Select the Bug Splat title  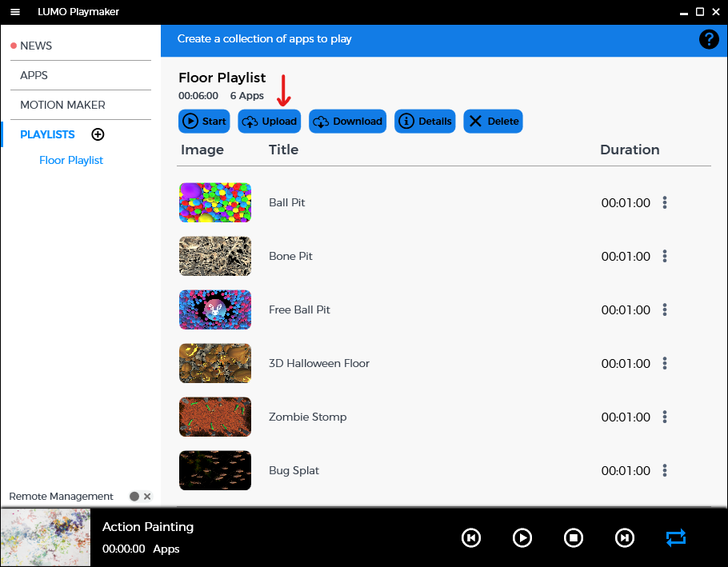(294, 470)
